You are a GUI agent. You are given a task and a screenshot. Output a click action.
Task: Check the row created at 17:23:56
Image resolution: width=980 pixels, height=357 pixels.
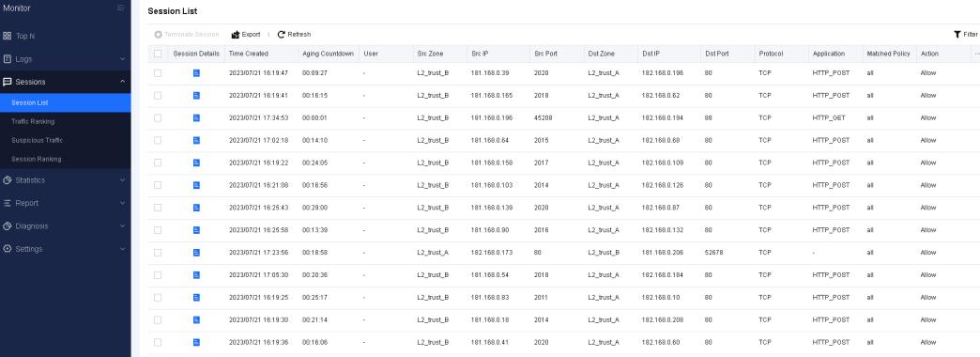[x=158, y=253]
